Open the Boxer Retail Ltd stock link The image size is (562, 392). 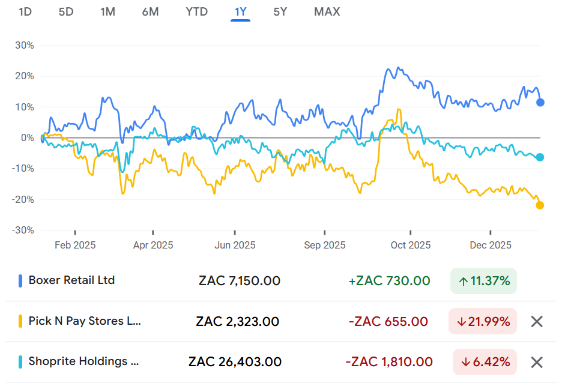point(71,280)
